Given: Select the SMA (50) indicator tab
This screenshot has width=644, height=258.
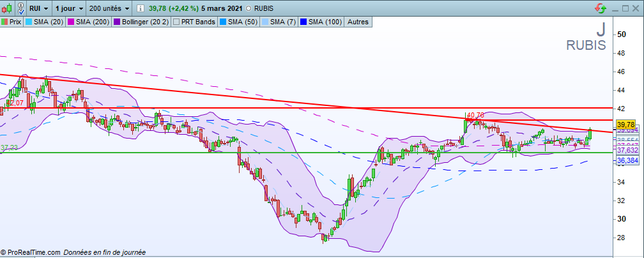Looking at the screenshot, I should point(238,22).
